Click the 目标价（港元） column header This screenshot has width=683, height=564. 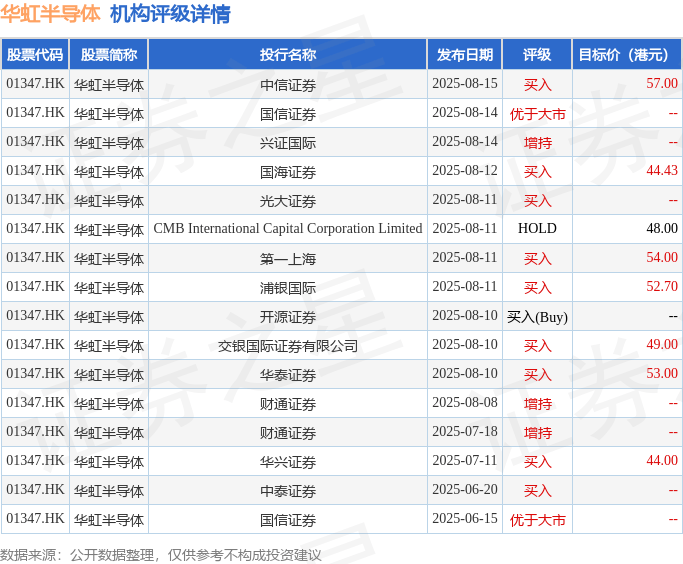(627, 55)
